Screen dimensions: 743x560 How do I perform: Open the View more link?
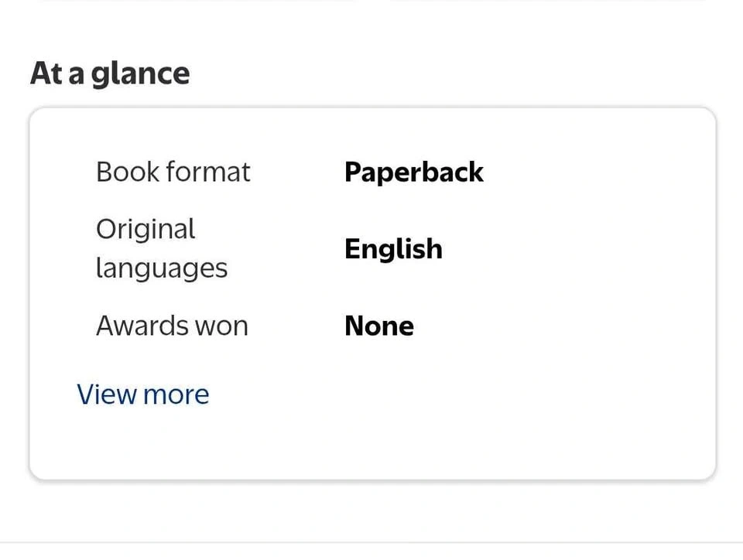(x=143, y=394)
